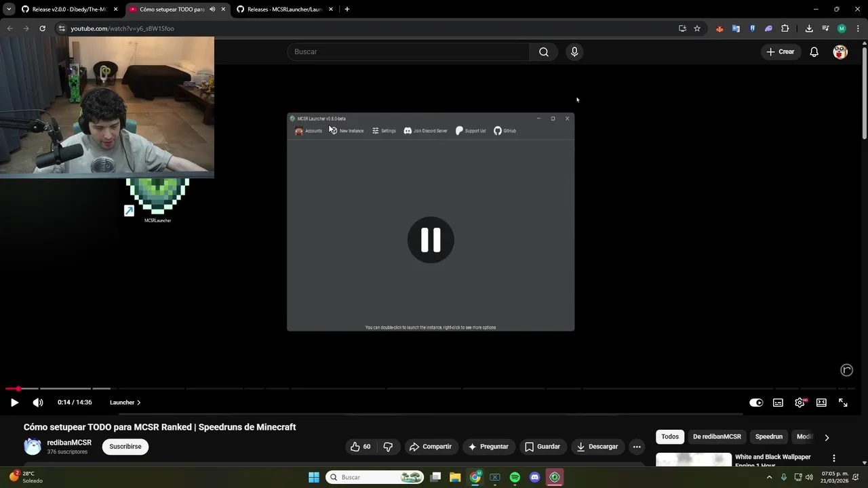Open options menu for White and Black Wallpaper
868x488 pixels.
834,458
